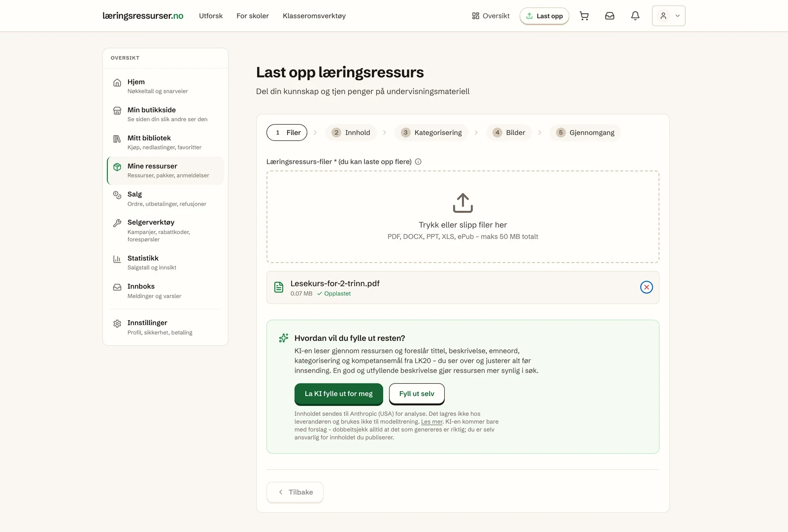Go to Hjem in the sidebar
788x532 pixels.
click(x=165, y=86)
